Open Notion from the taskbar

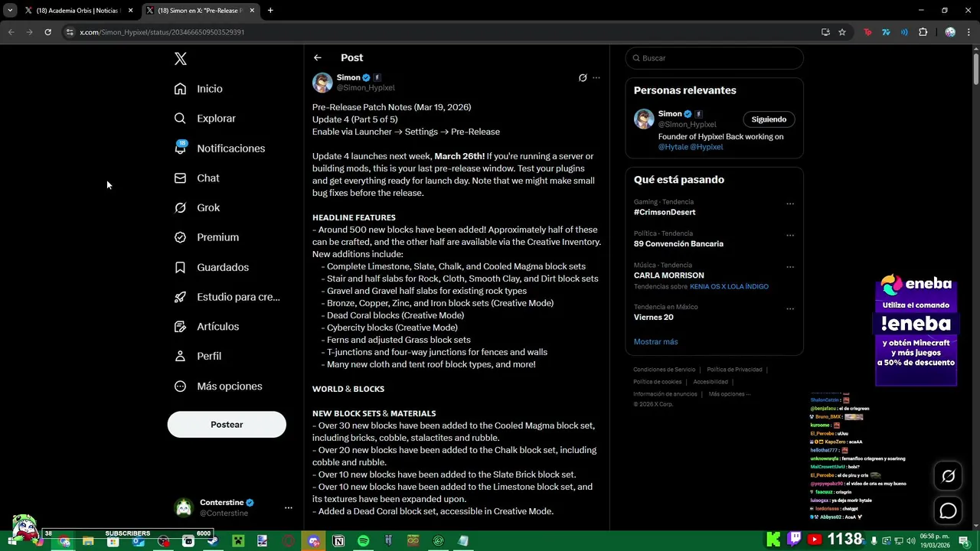tap(338, 541)
